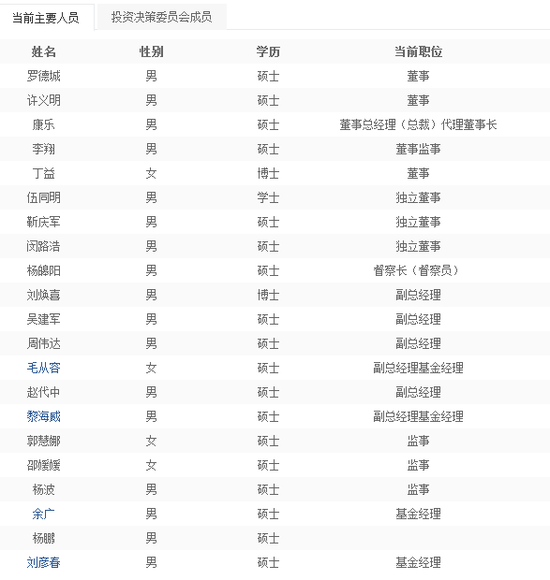
Task: Click 男 gender in 康乐 row
Action: (151, 125)
